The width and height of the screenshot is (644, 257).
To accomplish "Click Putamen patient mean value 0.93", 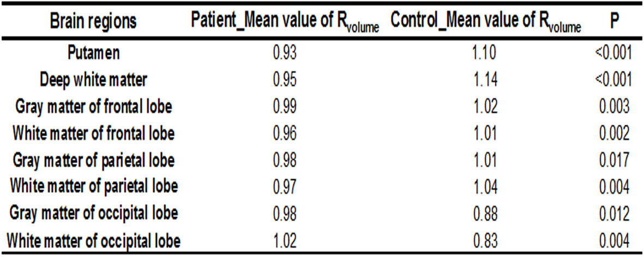I will point(284,53).
